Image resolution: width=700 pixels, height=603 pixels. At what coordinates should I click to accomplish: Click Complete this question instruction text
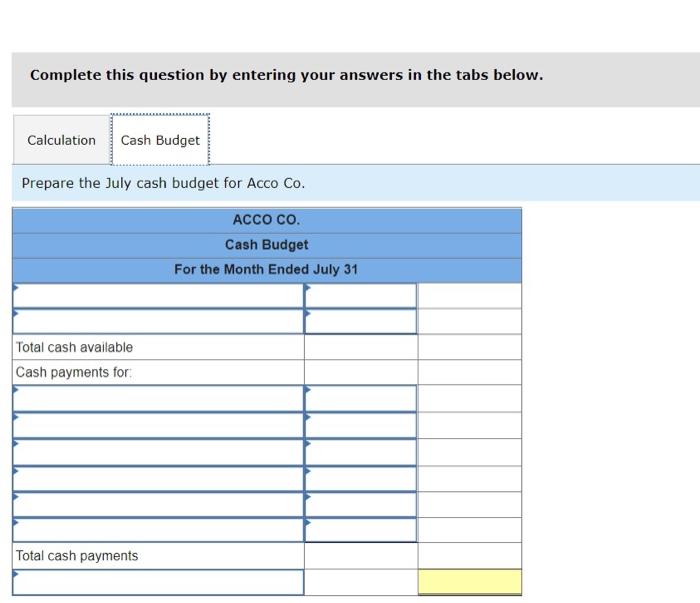[x=287, y=75]
